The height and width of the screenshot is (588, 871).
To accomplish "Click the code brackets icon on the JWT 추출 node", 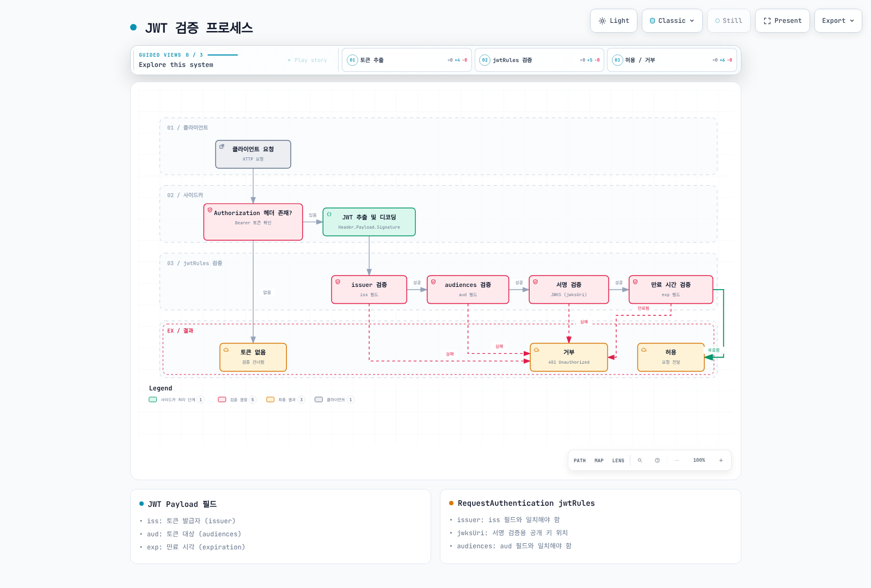I will tap(329, 215).
